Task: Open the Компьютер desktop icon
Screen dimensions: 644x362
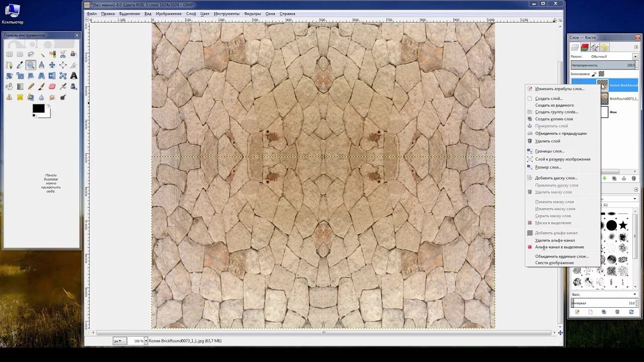Action: pos(12,14)
